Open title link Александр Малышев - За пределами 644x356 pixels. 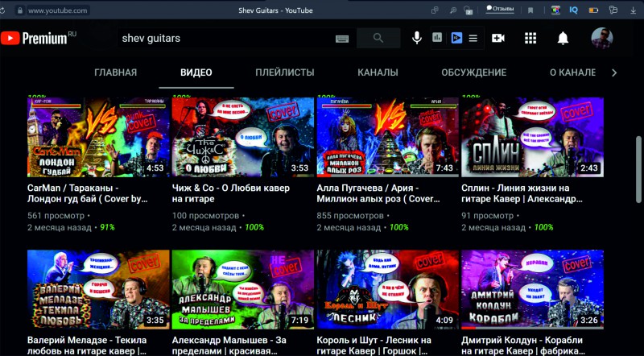[229, 346]
